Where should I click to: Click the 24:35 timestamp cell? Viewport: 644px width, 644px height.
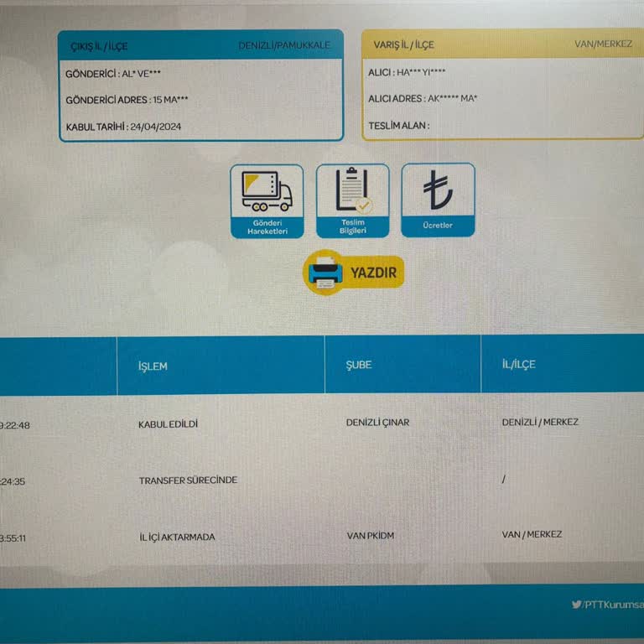click(13, 481)
